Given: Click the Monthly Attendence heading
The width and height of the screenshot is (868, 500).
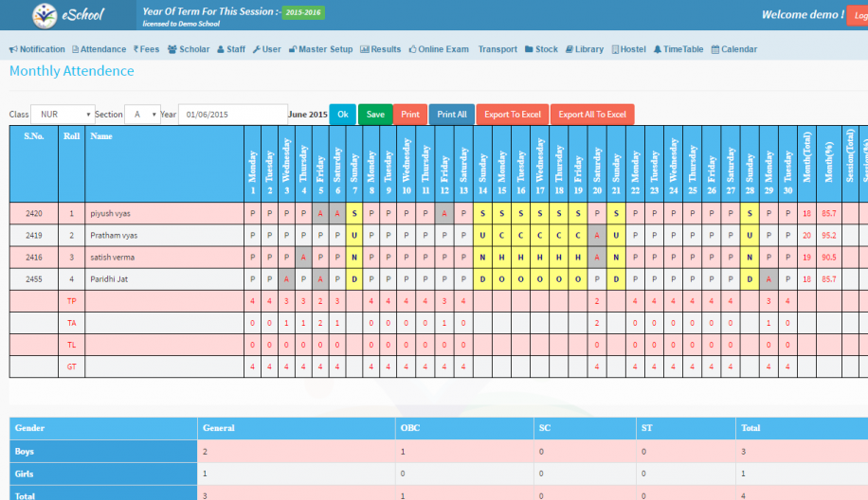Looking at the screenshot, I should click(72, 71).
